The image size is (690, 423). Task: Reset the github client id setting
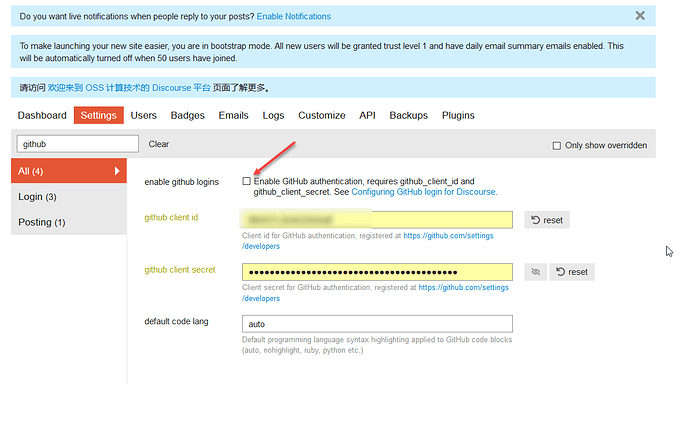coord(547,220)
